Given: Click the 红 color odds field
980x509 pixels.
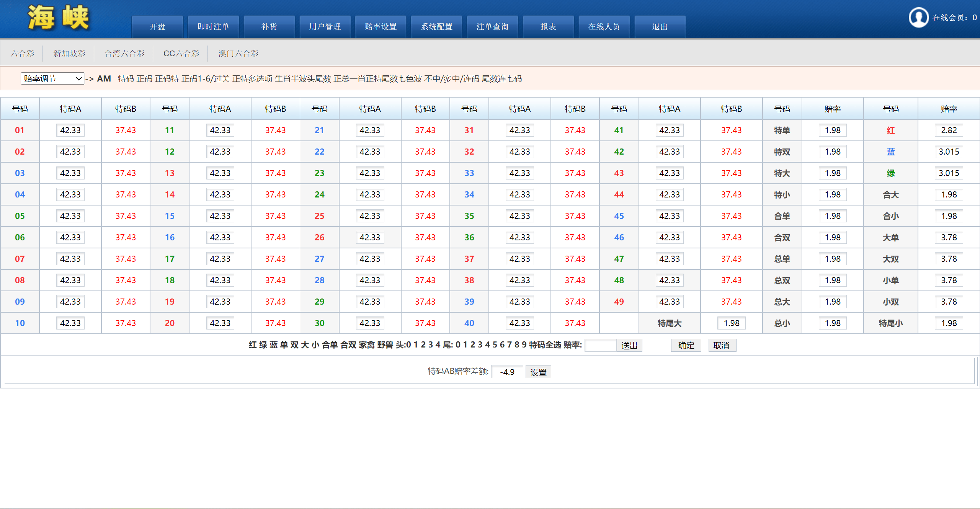Looking at the screenshot, I should 949,130.
